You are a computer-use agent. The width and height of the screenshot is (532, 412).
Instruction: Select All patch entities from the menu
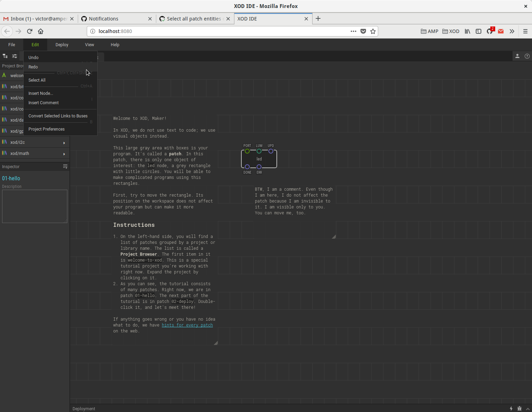click(37, 80)
